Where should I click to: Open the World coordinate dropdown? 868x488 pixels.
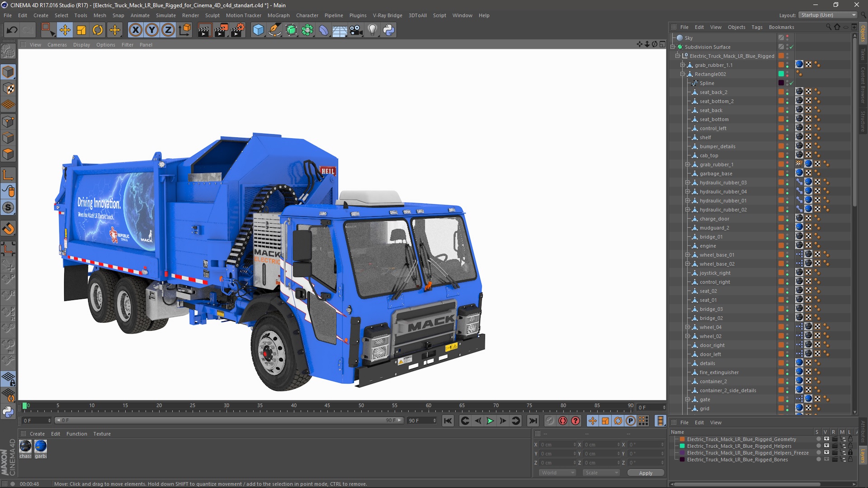pos(557,473)
